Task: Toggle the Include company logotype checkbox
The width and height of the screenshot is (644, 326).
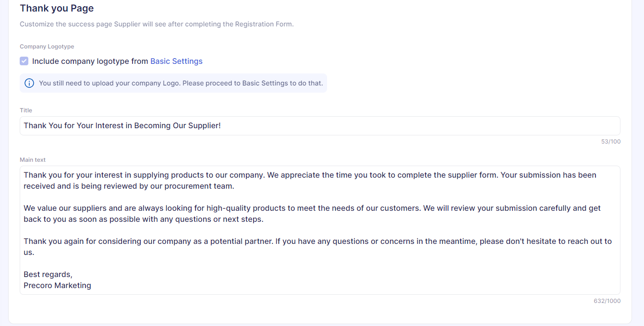Action: (x=24, y=61)
